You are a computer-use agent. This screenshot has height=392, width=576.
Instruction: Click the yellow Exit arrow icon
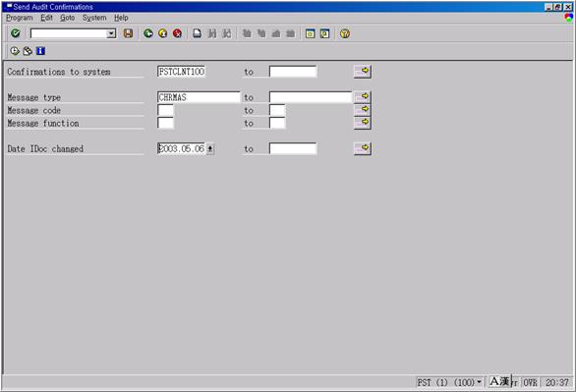click(x=163, y=33)
